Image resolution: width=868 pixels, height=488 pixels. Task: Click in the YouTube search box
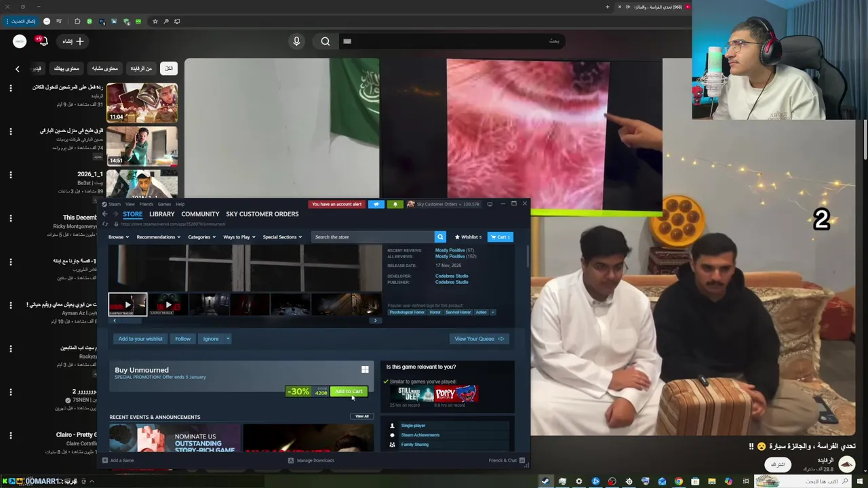coord(451,41)
